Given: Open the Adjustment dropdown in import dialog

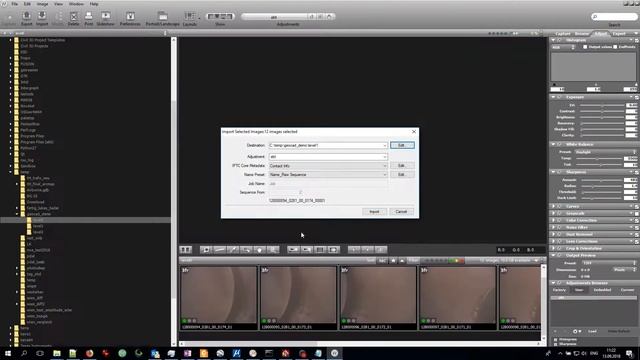Looking at the screenshot, I should pos(384,157).
